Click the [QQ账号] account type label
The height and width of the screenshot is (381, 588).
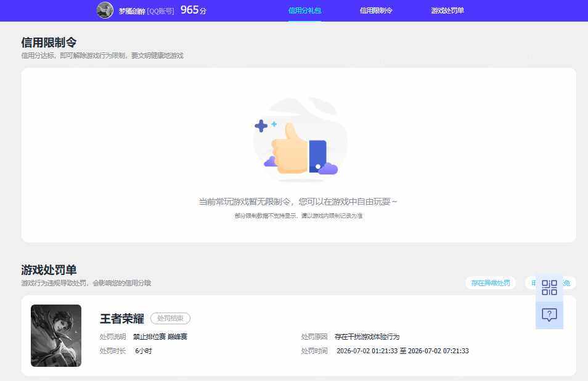pos(160,11)
